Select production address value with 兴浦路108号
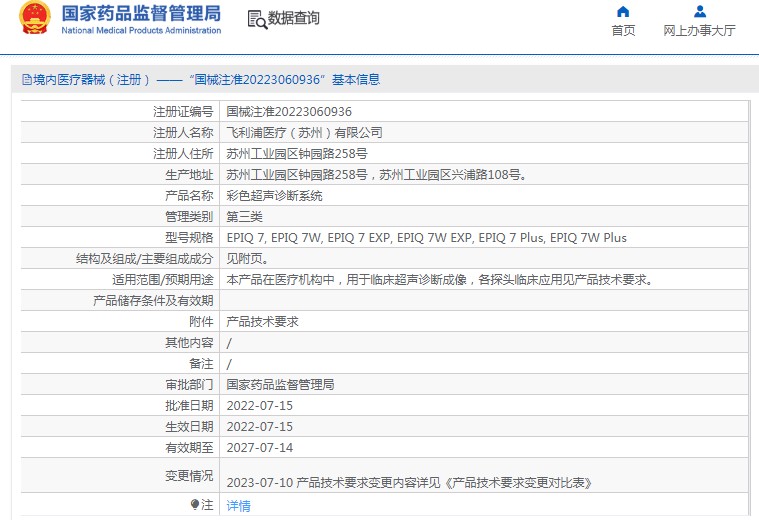759x520 pixels. tap(377, 175)
